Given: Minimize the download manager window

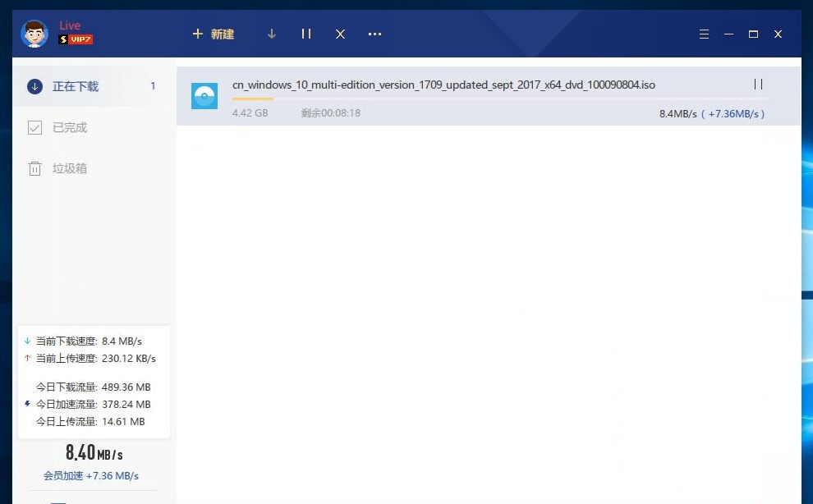Looking at the screenshot, I should [x=728, y=34].
